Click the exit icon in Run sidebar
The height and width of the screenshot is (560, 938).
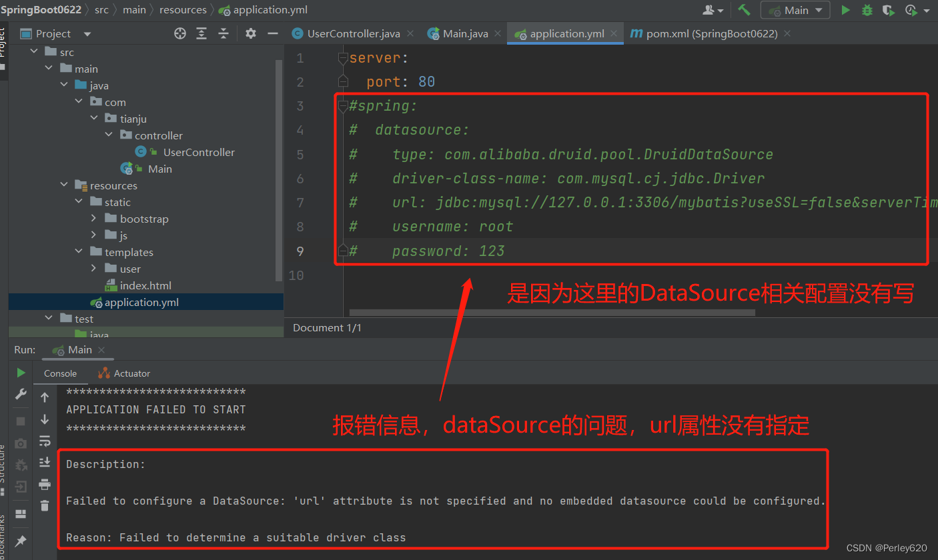click(21, 487)
